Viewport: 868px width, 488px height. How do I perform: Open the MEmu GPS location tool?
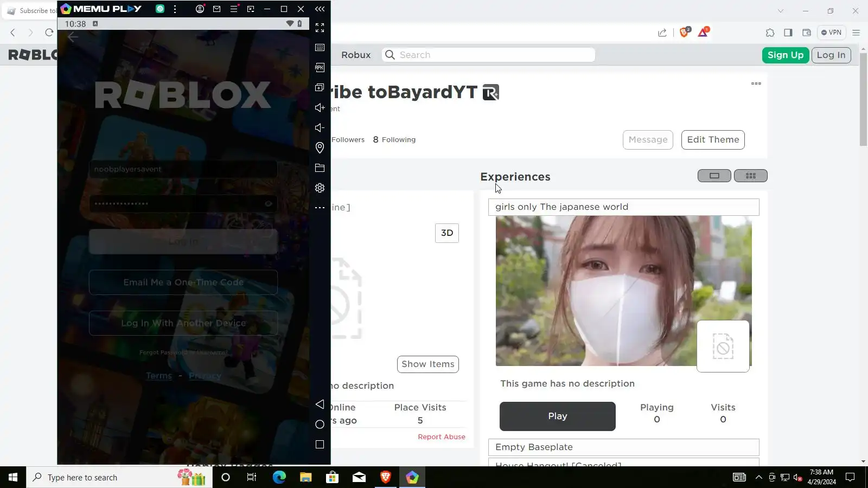coord(320,147)
